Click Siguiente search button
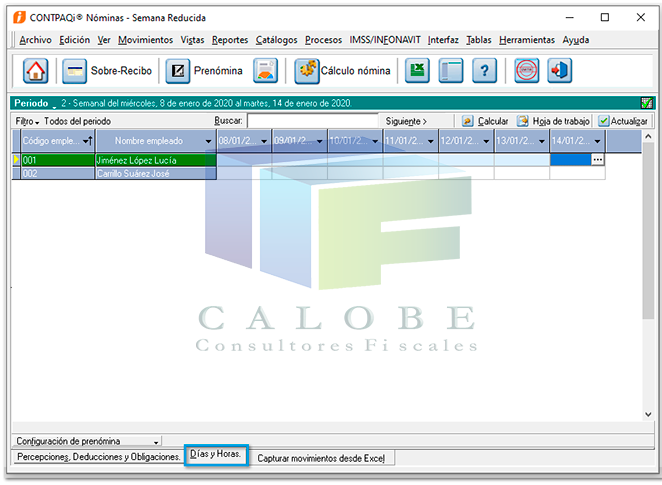The width and height of the screenshot is (662, 485). coord(406,121)
